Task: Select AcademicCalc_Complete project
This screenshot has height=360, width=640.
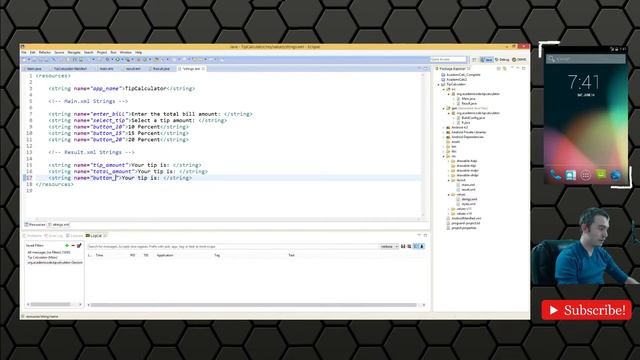Action: pyautogui.click(x=463, y=75)
